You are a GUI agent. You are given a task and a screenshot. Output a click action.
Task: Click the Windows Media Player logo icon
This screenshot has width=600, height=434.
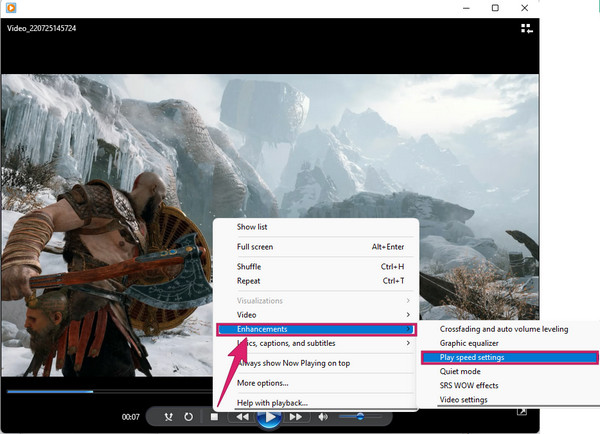(x=11, y=8)
